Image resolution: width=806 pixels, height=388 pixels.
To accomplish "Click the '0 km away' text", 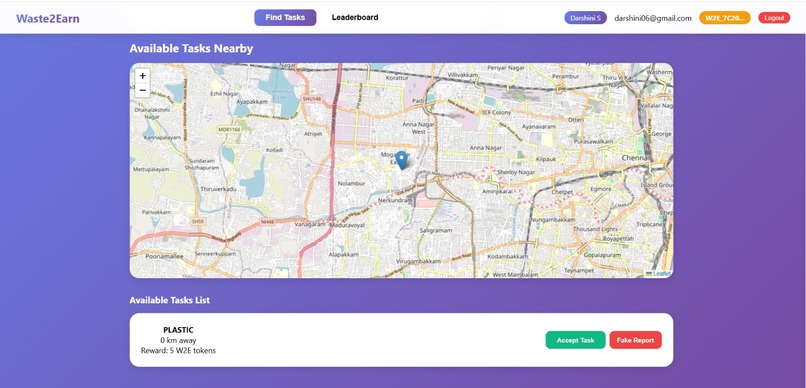I will coord(178,340).
